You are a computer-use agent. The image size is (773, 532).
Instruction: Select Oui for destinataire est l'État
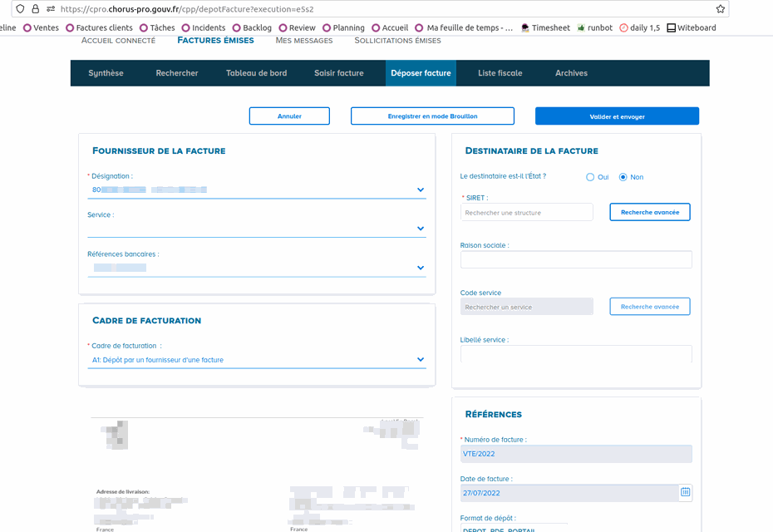[590, 177]
